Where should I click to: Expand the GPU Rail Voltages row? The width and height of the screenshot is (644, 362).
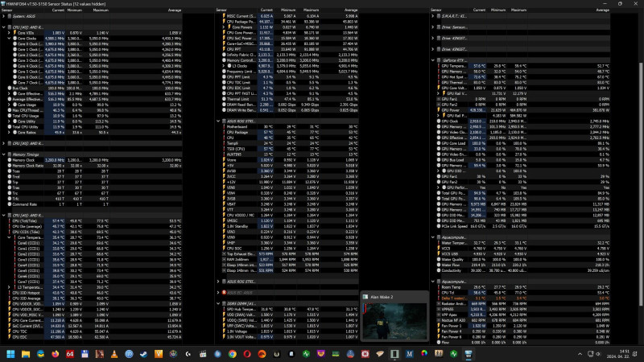click(x=439, y=93)
